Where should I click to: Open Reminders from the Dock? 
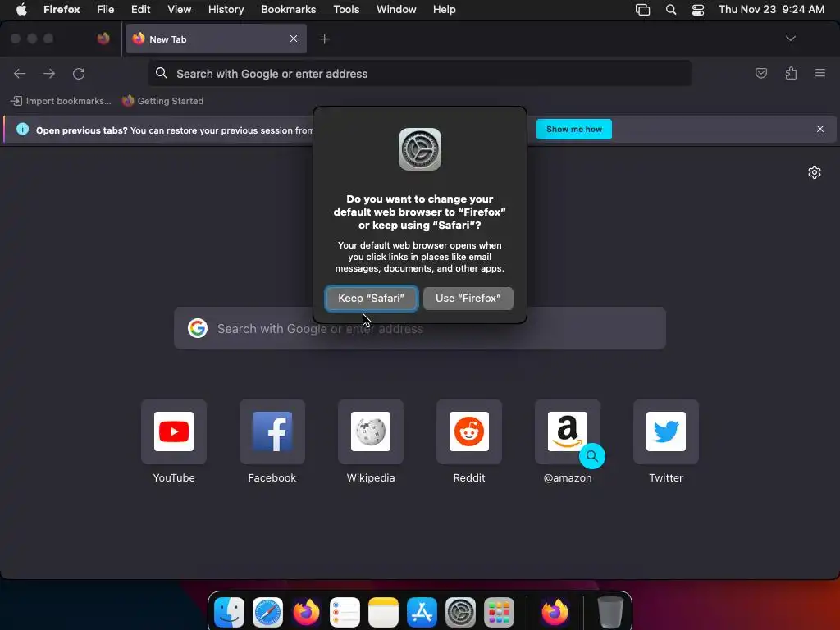[x=345, y=612]
